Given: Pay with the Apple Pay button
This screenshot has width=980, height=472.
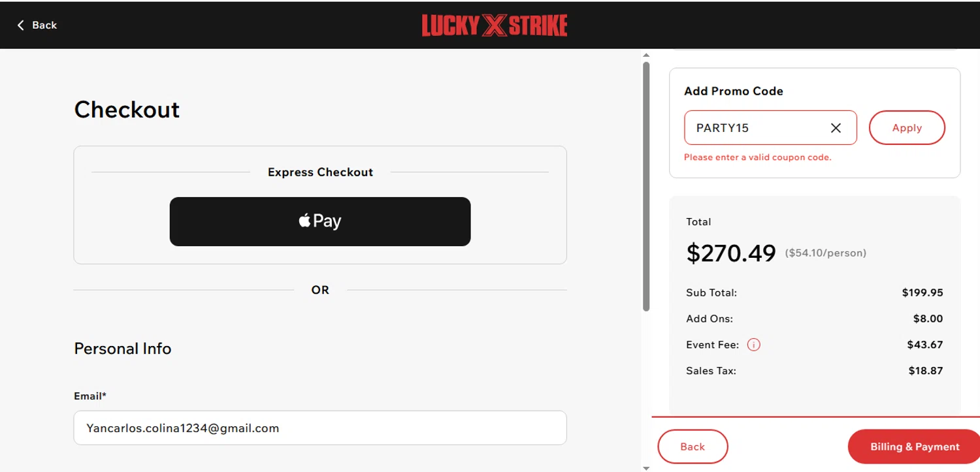Looking at the screenshot, I should 320,221.
